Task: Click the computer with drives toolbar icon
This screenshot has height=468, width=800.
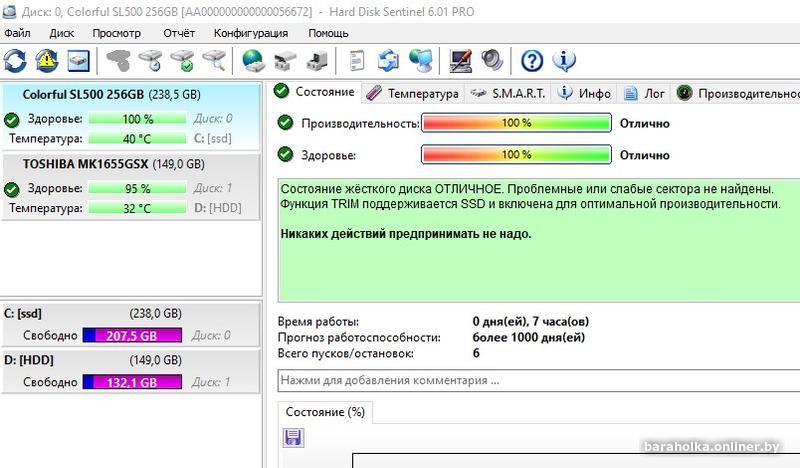Action: (317, 61)
